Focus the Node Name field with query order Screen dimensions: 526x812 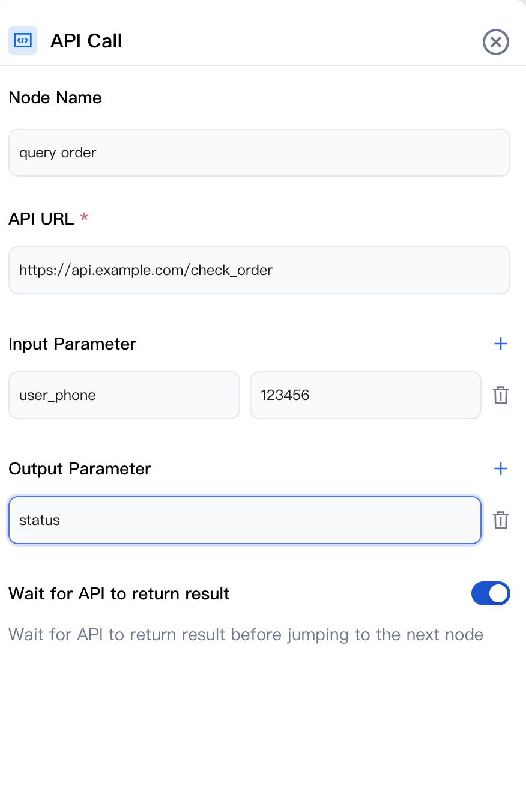coord(259,153)
